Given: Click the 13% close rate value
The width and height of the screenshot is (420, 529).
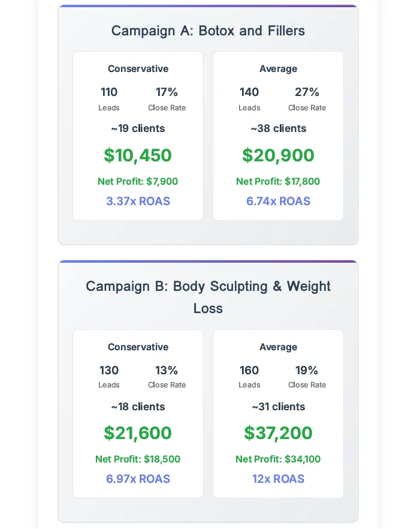Looking at the screenshot, I should coord(167,370).
